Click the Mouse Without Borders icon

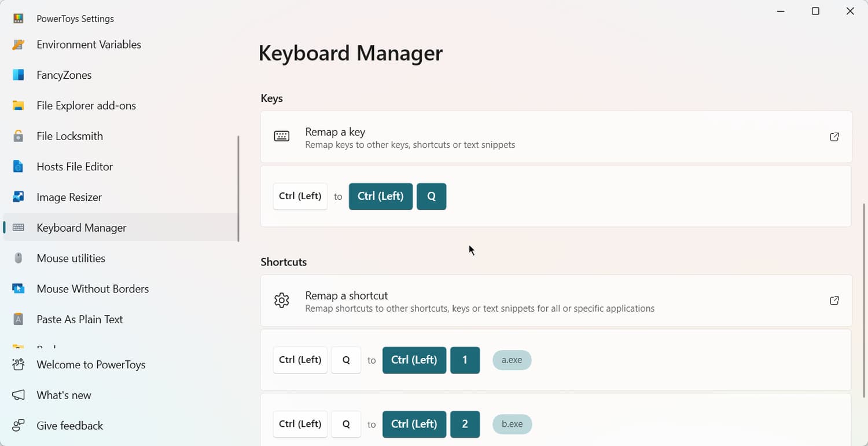19,288
